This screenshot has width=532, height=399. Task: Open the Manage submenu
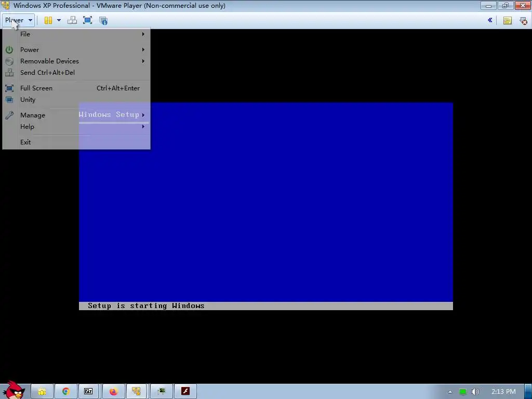tap(76, 115)
